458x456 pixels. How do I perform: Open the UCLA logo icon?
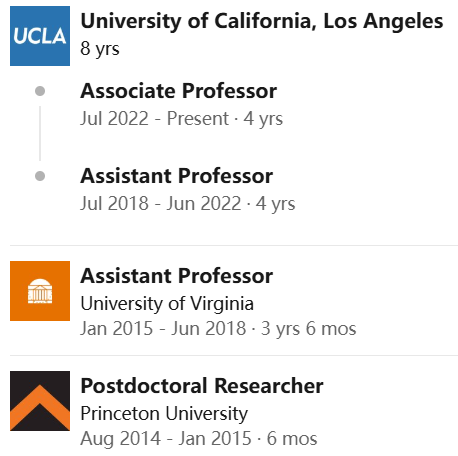coord(40,36)
